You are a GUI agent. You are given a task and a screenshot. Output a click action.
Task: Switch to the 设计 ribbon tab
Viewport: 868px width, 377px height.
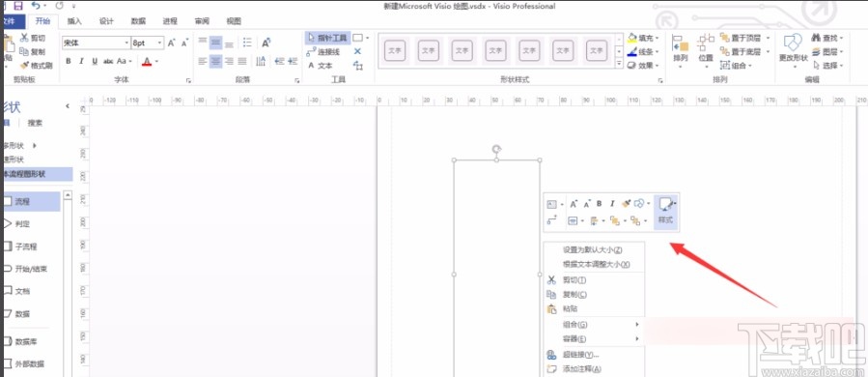pyautogui.click(x=106, y=21)
